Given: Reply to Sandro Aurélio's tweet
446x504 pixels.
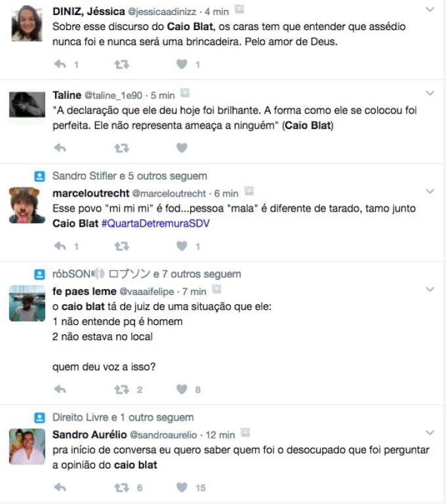Looking at the screenshot, I should (60, 487).
